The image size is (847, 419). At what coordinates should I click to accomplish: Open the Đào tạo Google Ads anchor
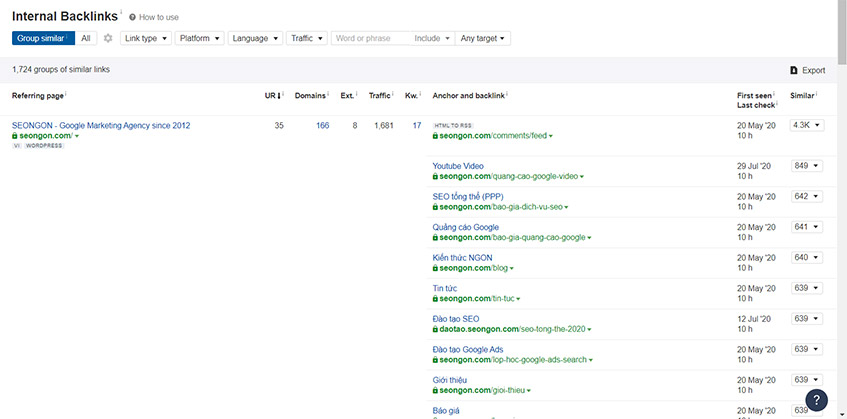468,350
